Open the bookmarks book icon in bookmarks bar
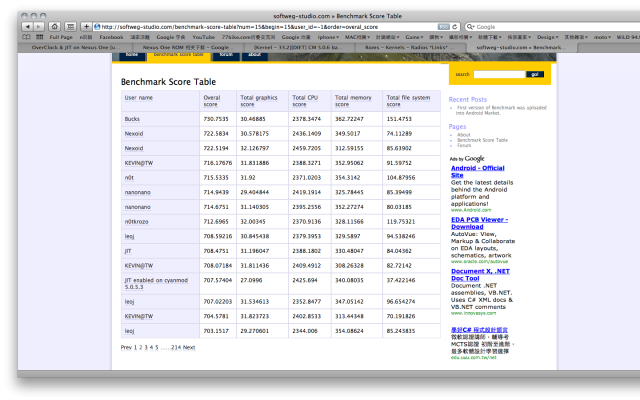 pos(27,37)
